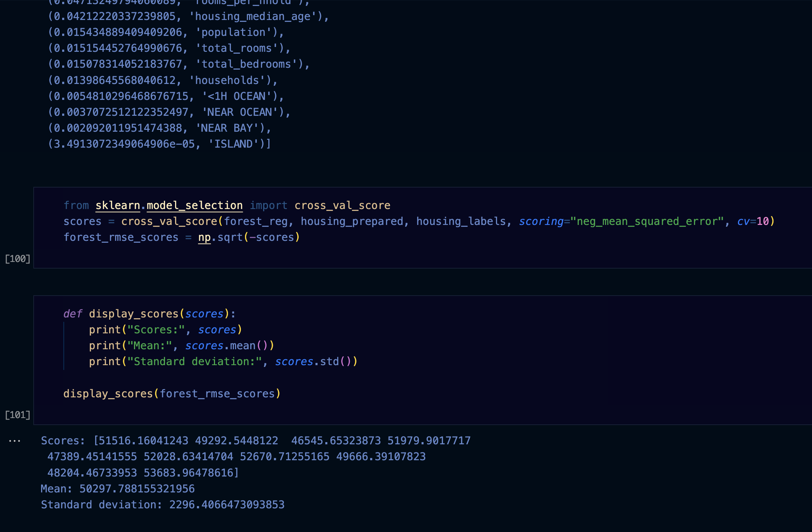Click 'forest_reg' argument in cross_val_score

point(256,221)
